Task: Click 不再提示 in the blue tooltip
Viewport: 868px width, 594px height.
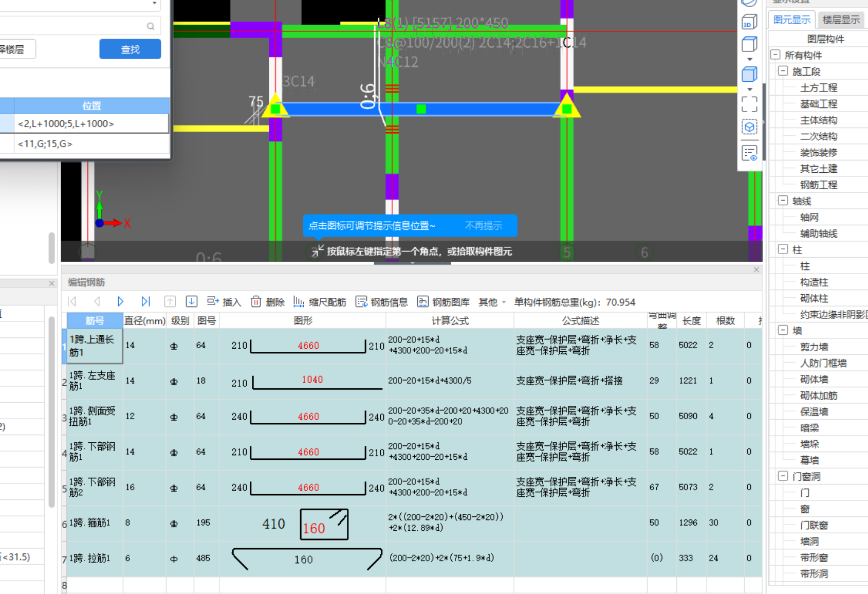Action: [x=484, y=225]
